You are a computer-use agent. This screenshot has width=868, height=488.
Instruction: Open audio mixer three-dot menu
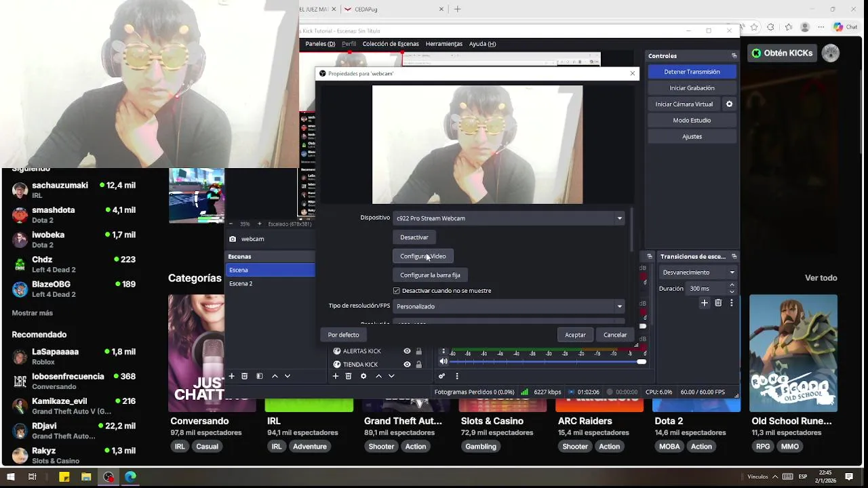tap(456, 376)
